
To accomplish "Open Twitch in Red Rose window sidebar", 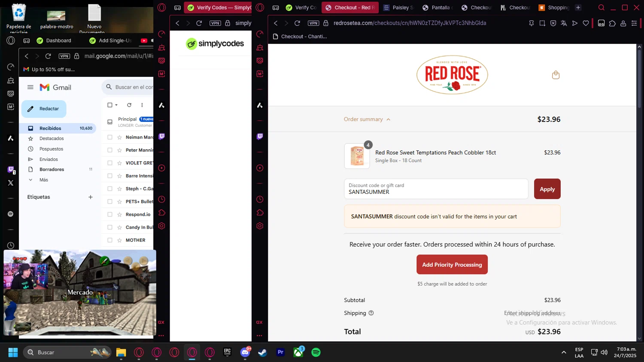I will 260,136.
